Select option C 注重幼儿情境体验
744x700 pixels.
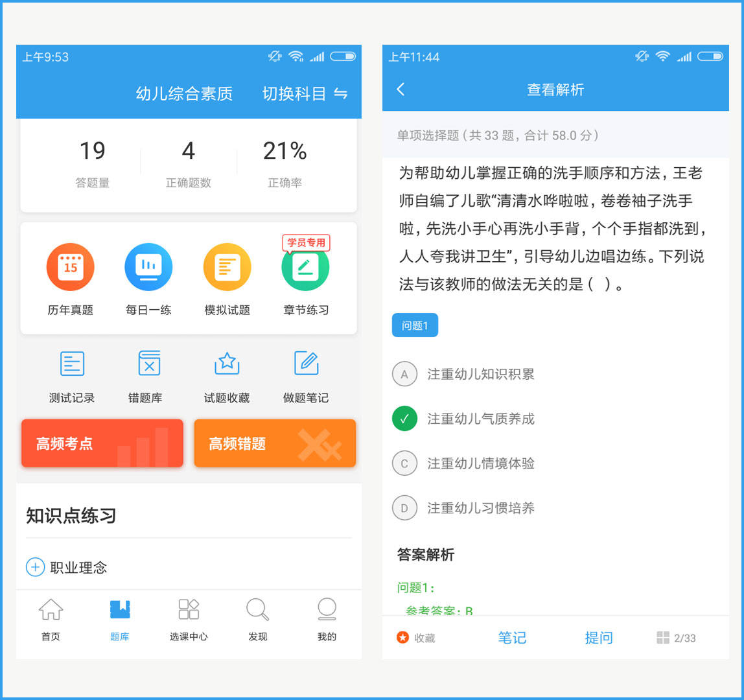click(x=463, y=463)
